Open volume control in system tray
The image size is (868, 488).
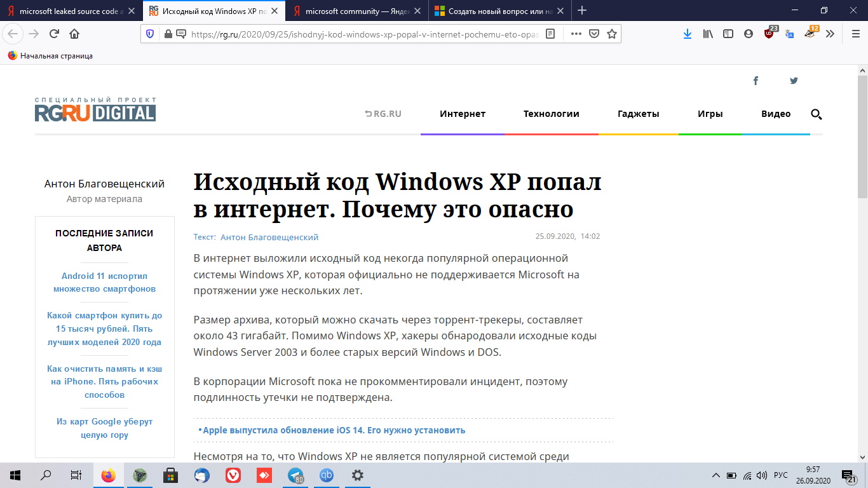762,475
